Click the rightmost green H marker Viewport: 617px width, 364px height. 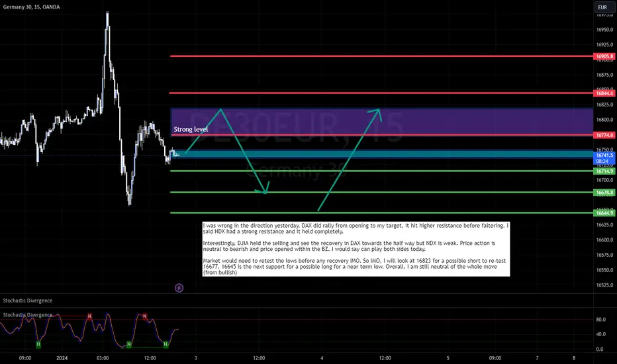166,344
